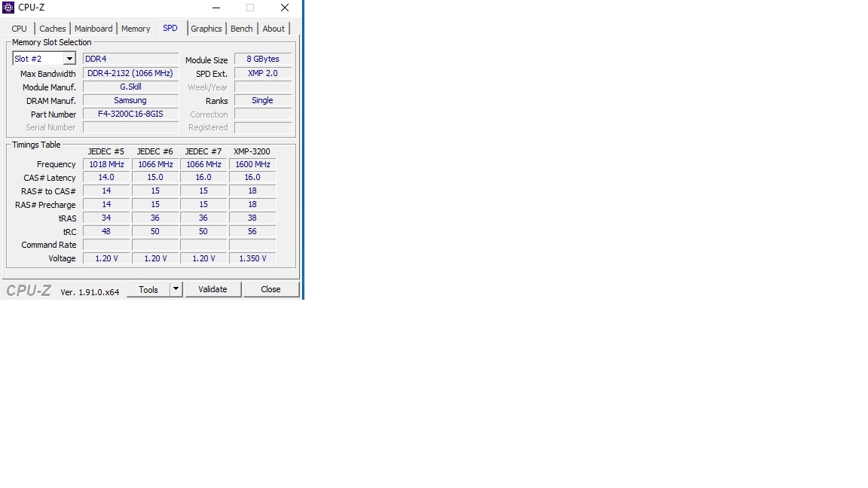Click the JEDEC #5 tRAS value 34

(106, 218)
